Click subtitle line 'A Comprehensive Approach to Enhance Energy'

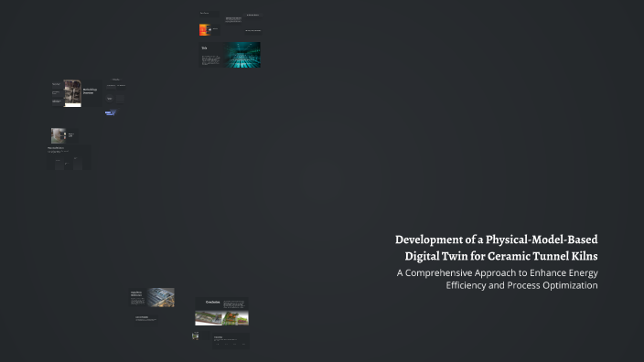click(x=497, y=273)
